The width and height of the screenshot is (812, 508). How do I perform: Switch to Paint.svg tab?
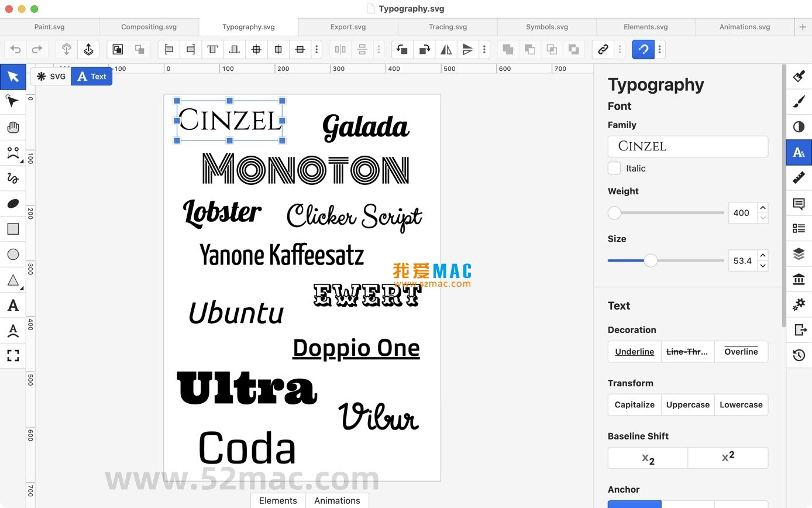[x=50, y=27]
